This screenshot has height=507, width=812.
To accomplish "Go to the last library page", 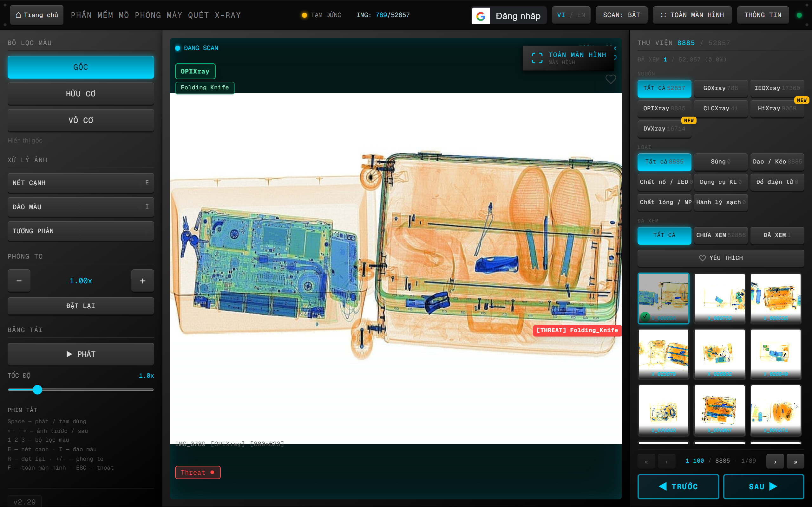I will (x=795, y=461).
